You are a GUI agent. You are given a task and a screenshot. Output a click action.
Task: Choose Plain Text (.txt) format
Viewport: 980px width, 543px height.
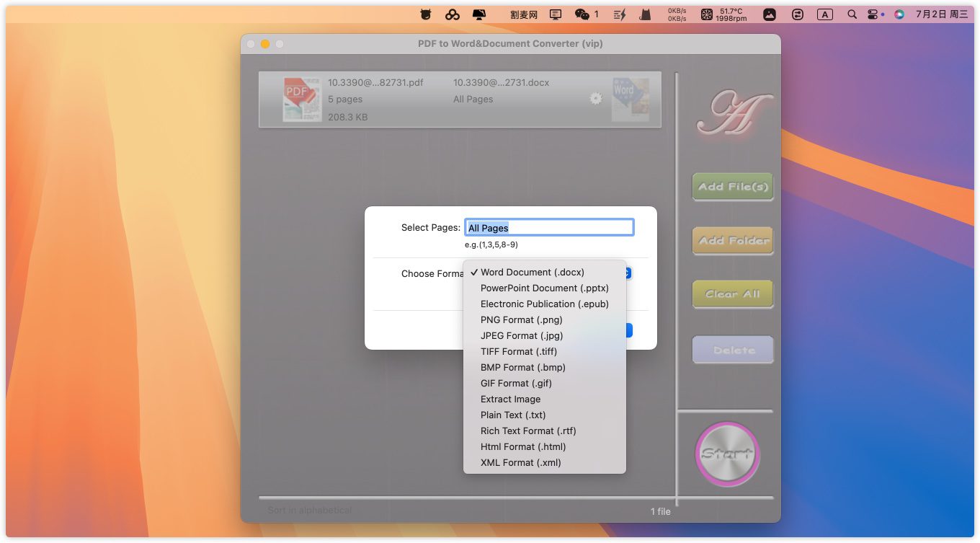pyautogui.click(x=545, y=415)
